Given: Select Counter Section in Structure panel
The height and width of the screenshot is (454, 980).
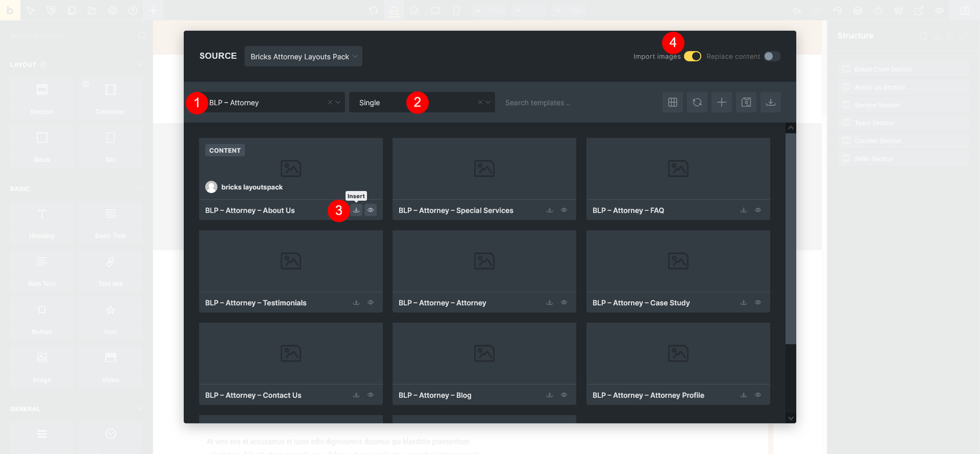Looking at the screenshot, I should [x=903, y=140].
